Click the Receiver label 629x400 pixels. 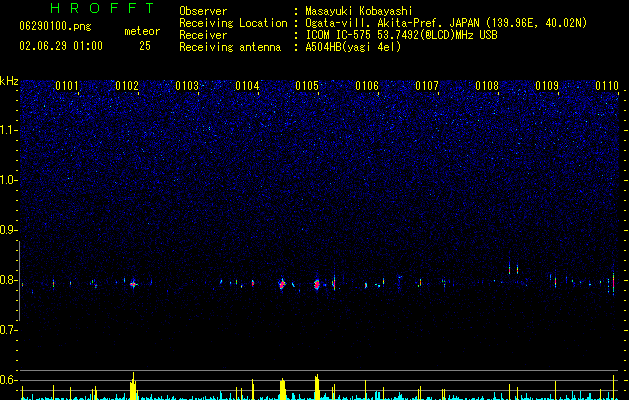point(203,35)
